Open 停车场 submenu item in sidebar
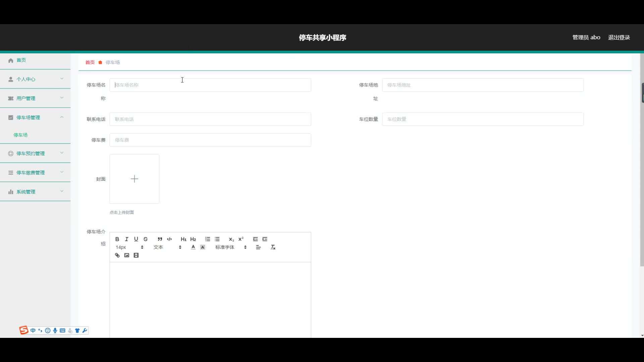644x362 pixels. [x=20, y=135]
